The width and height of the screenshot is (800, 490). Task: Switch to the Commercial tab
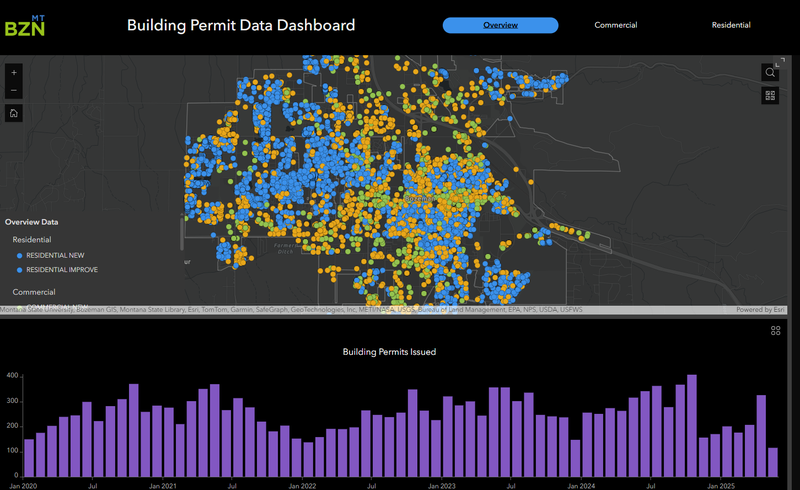point(615,25)
